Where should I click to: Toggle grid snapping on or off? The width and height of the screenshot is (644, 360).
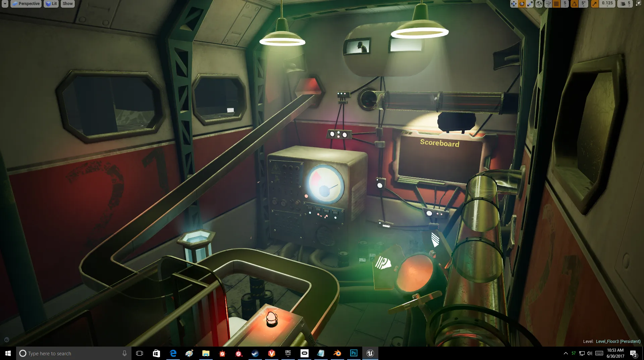[556, 4]
